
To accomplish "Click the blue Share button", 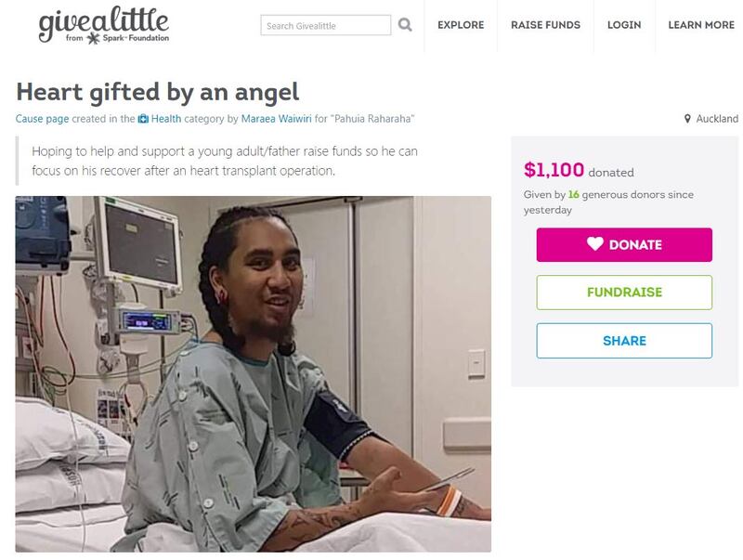I will tap(624, 341).
